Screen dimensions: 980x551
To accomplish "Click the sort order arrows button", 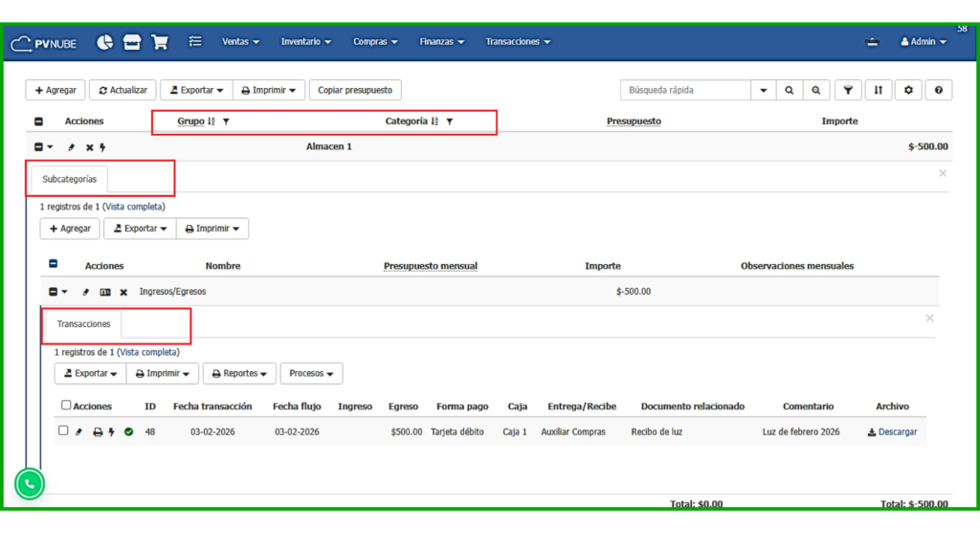I will pyautogui.click(x=878, y=90).
